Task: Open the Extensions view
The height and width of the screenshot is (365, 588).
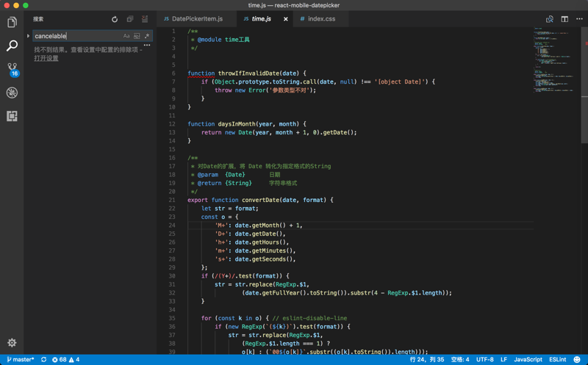Action: point(12,116)
